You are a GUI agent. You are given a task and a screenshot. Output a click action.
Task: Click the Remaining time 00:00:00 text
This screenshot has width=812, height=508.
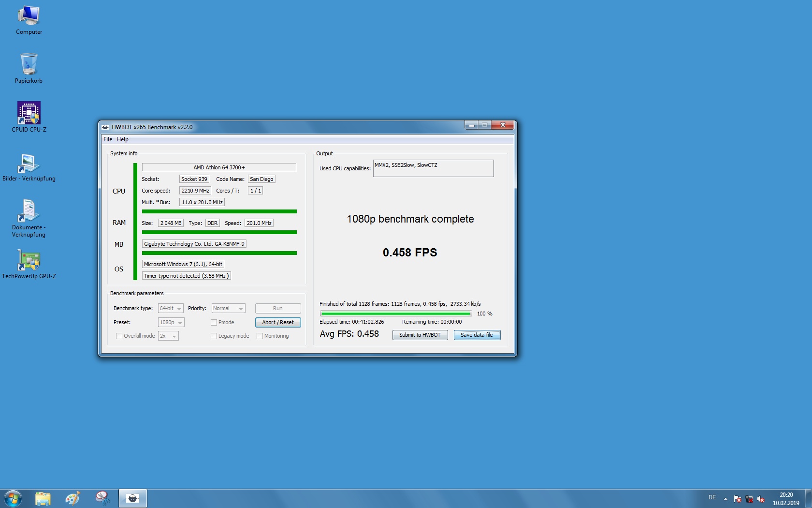432,322
